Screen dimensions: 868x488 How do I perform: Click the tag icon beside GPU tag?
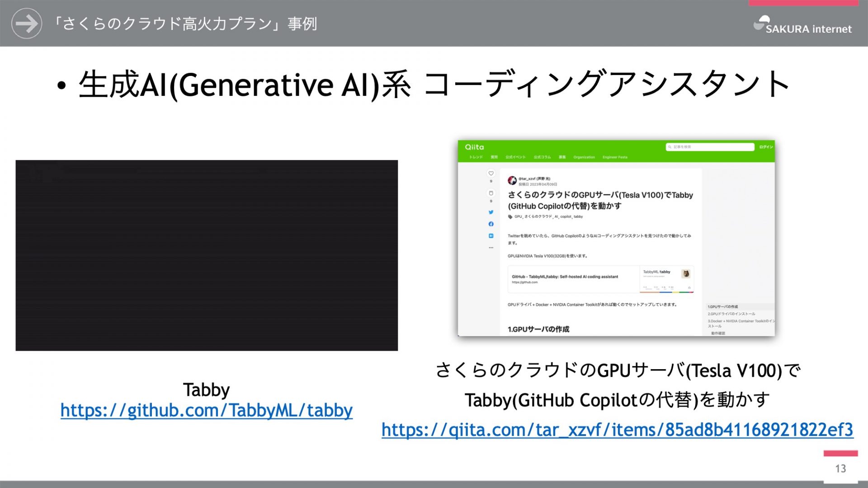click(x=510, y=217)
